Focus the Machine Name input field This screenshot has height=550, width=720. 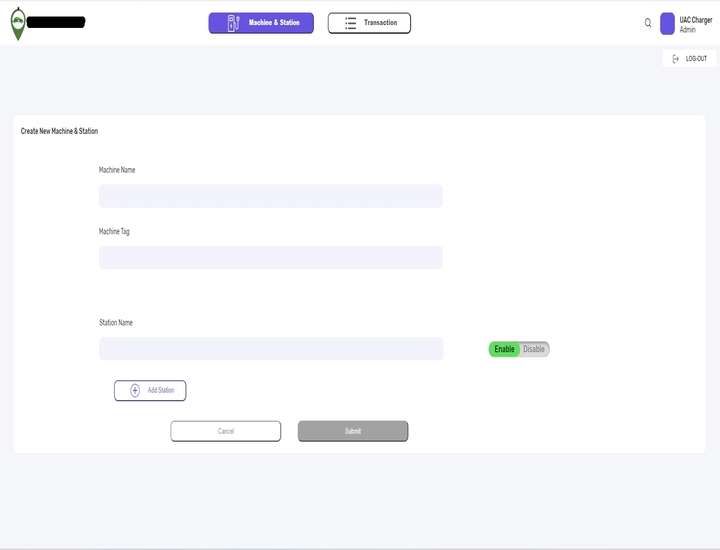(x=270, y=196)
